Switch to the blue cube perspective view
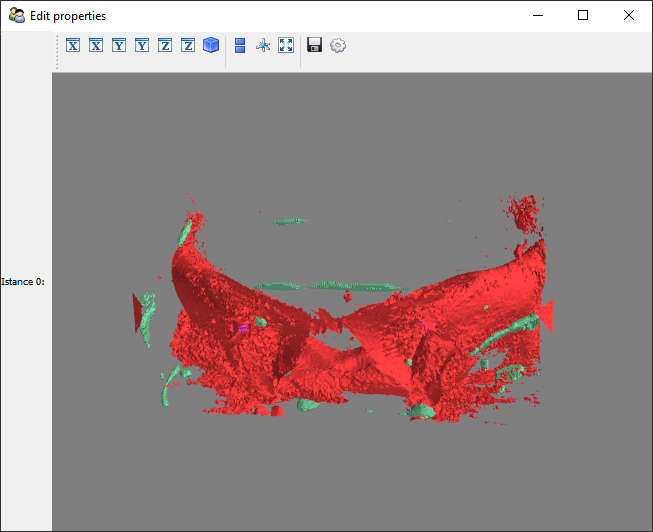Image resolution: width=653 pixels, height=532 pixels. [x=211, y=45]
